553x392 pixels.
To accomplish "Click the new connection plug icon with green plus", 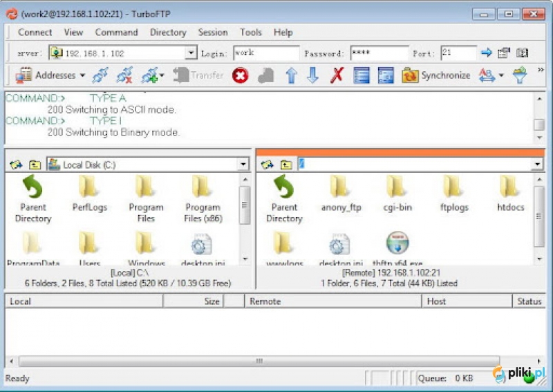I will coord(149,75).
